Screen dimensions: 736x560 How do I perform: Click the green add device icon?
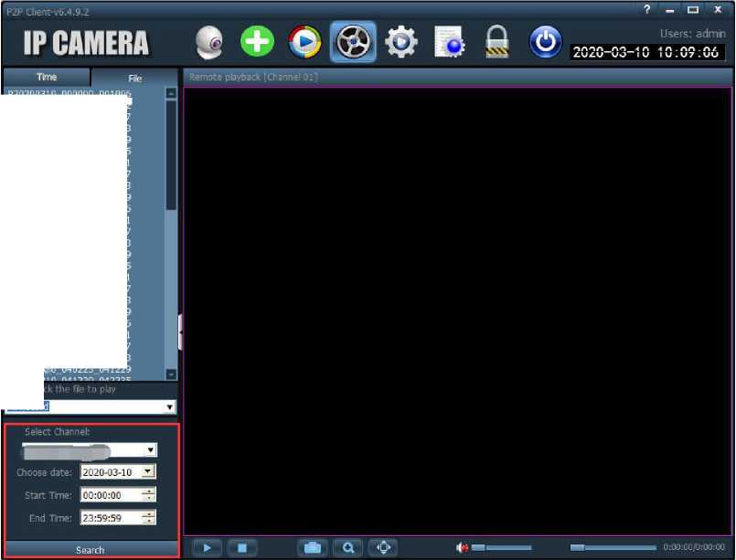[257, 42]
